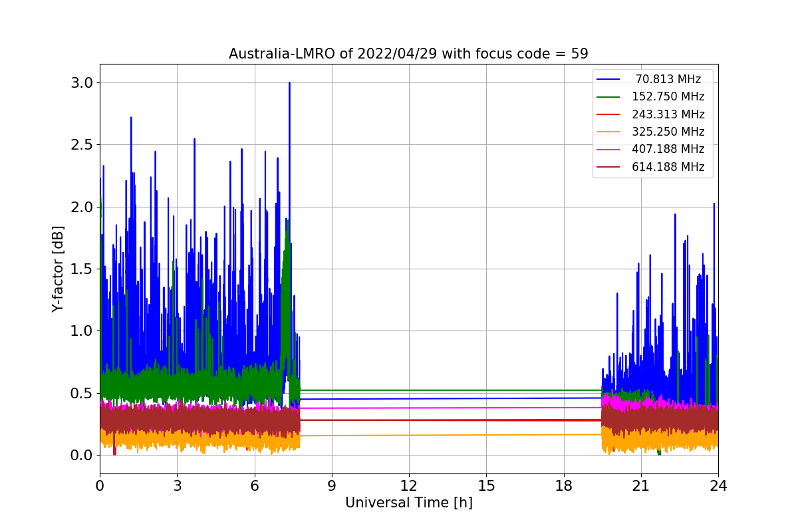Click the y-axis tick label '1.0'

click(82, 331)
